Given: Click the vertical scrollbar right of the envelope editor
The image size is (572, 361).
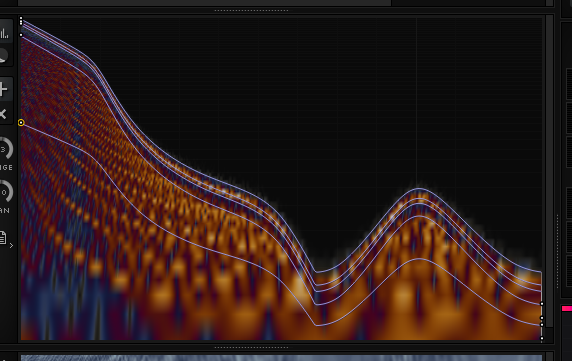Looking at the screenshot, I should (x=549, y=171).
